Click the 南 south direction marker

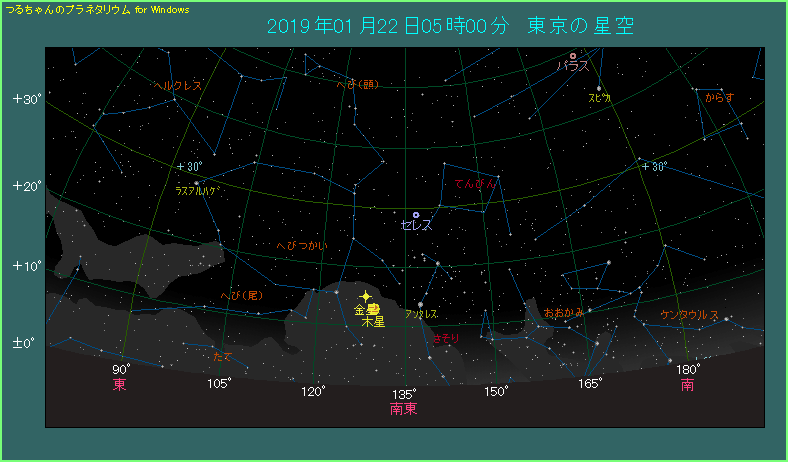tap(688, 385)
